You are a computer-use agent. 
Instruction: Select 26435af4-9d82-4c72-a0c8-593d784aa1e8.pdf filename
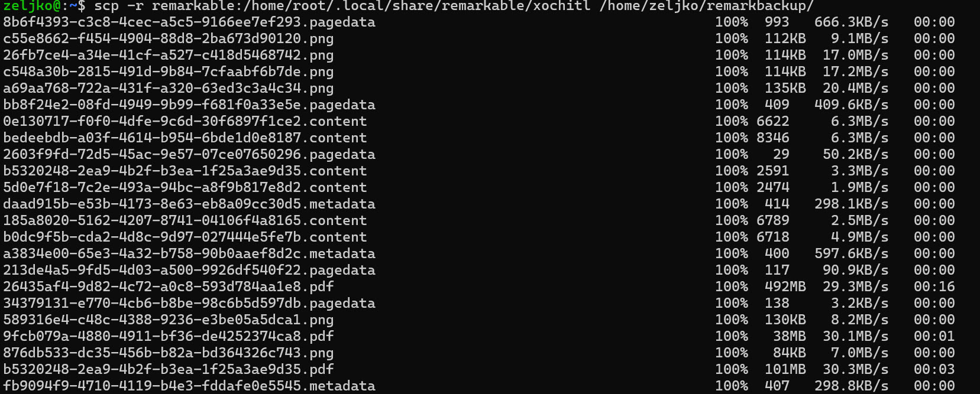[x=169, y=287]
